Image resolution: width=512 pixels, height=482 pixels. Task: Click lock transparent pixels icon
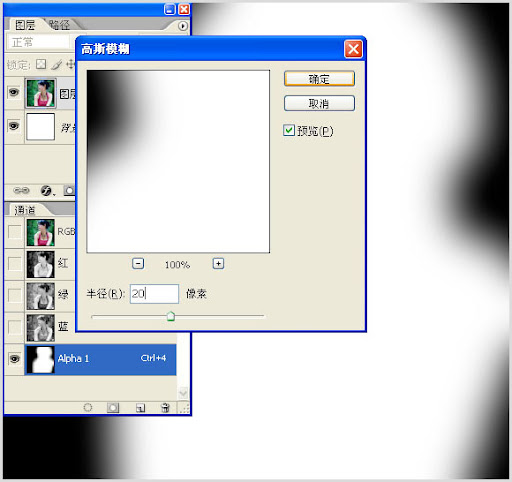click(x=41, y=64)
